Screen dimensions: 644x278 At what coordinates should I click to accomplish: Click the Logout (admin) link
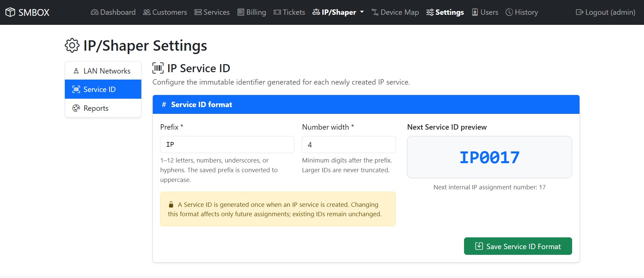point(605,12)
